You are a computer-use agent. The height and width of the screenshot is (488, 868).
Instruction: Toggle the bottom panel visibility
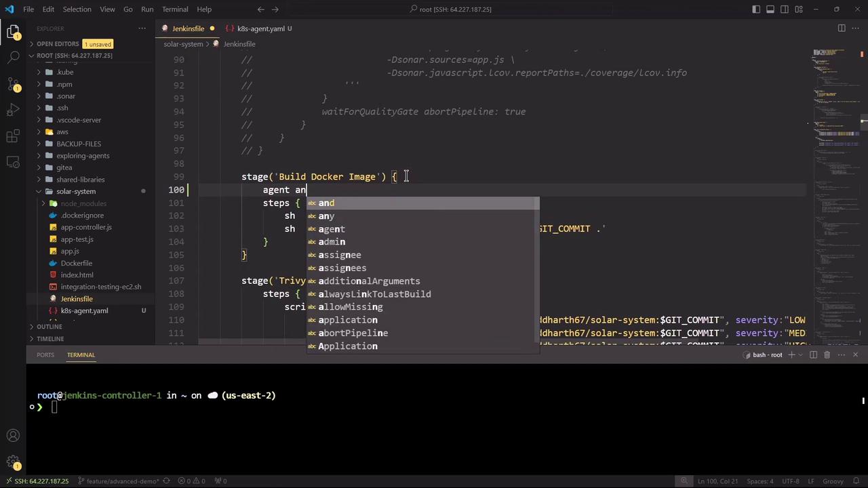tap(770, 9)
